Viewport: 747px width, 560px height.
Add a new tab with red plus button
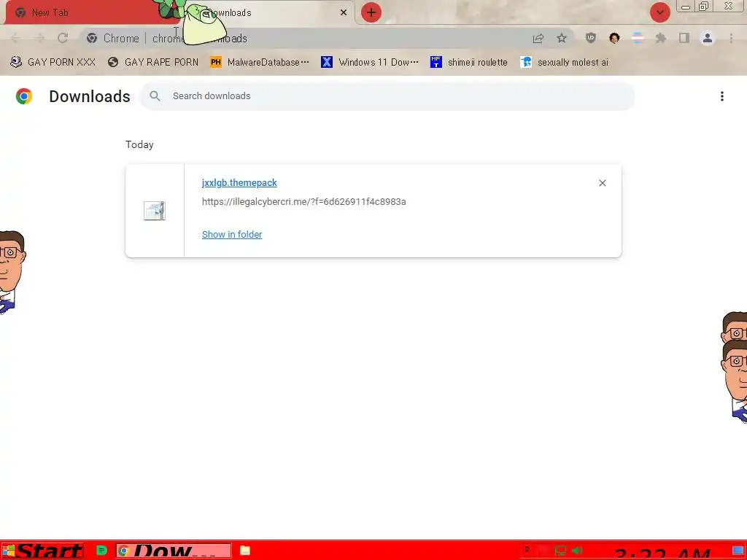click(371, 12)
